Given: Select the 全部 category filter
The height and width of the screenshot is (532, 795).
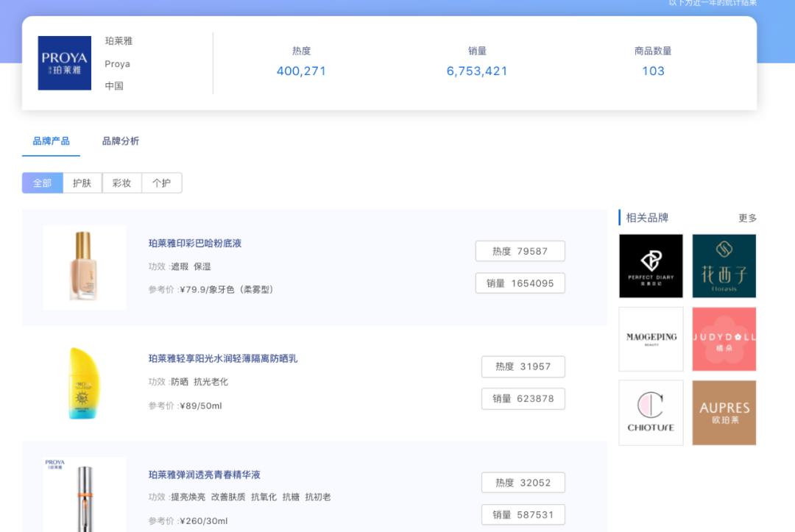Looking at the screenshot, I should tap(43, 183).
